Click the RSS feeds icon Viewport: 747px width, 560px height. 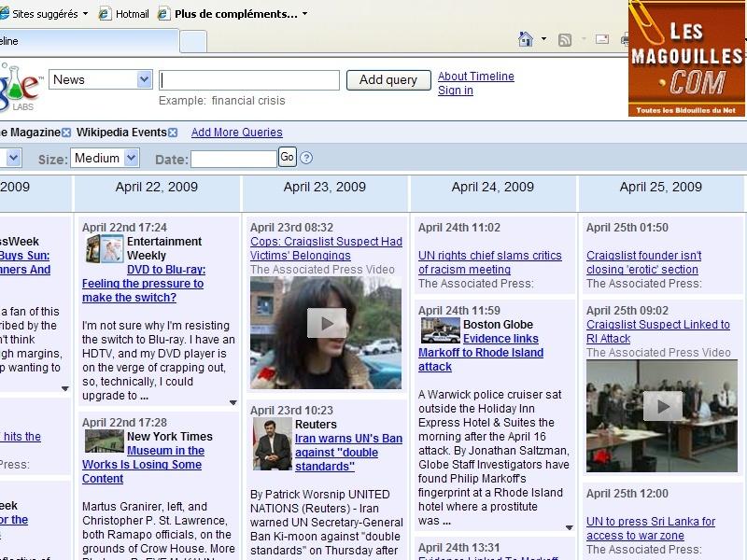coord(564,39)
